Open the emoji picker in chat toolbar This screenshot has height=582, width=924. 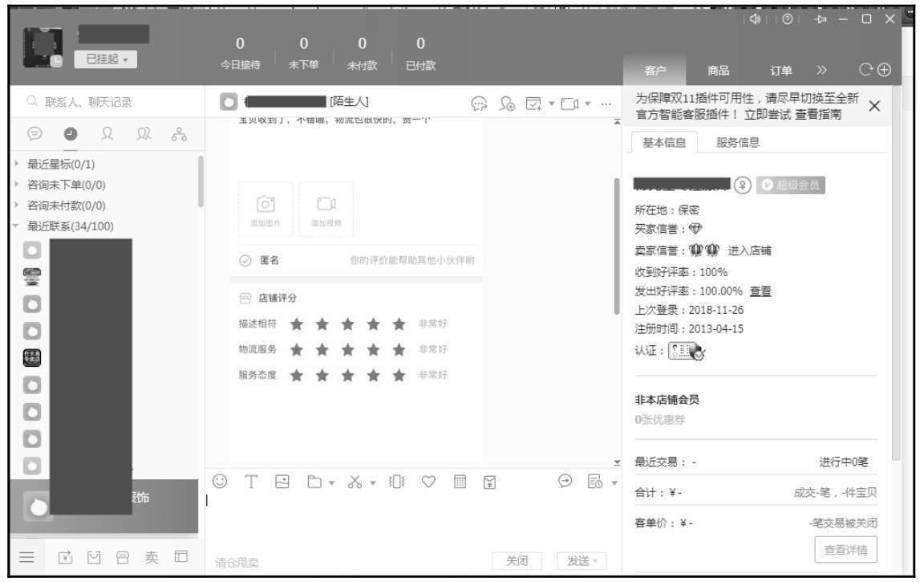221,481
